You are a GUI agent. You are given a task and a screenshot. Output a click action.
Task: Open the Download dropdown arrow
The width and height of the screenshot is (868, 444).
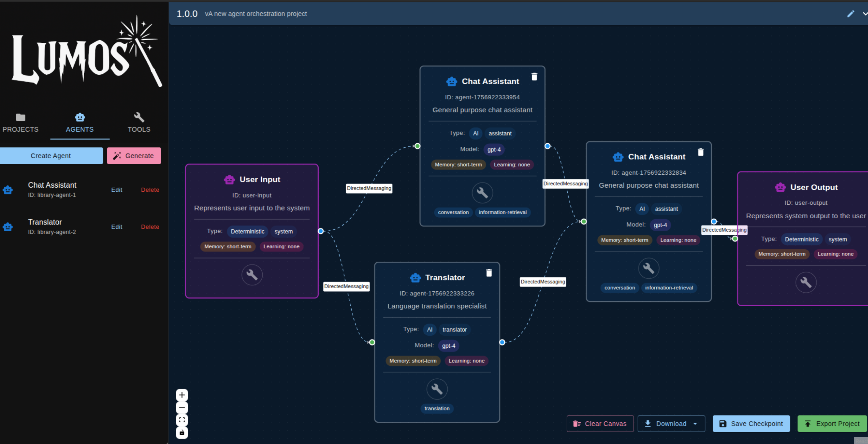[695, 424]
